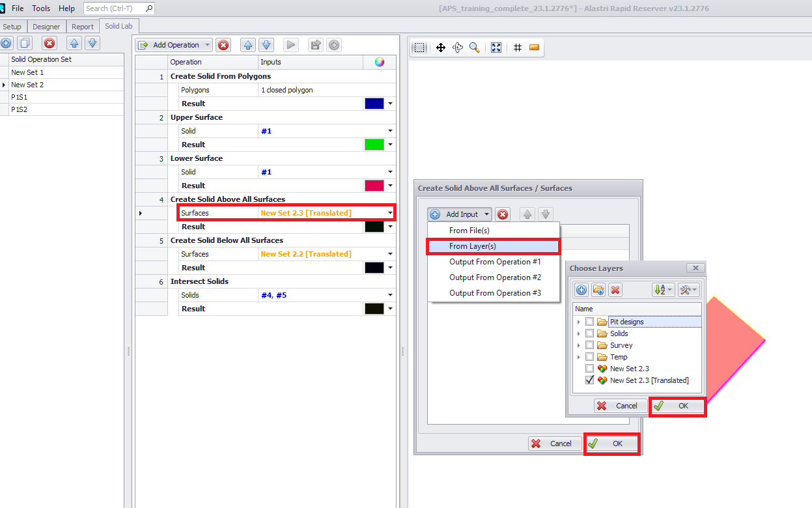Viewport: 812px width, 508px height.
Task: Open Surfaces dropdown for Create Solid Below
Action: pos(390,254)
